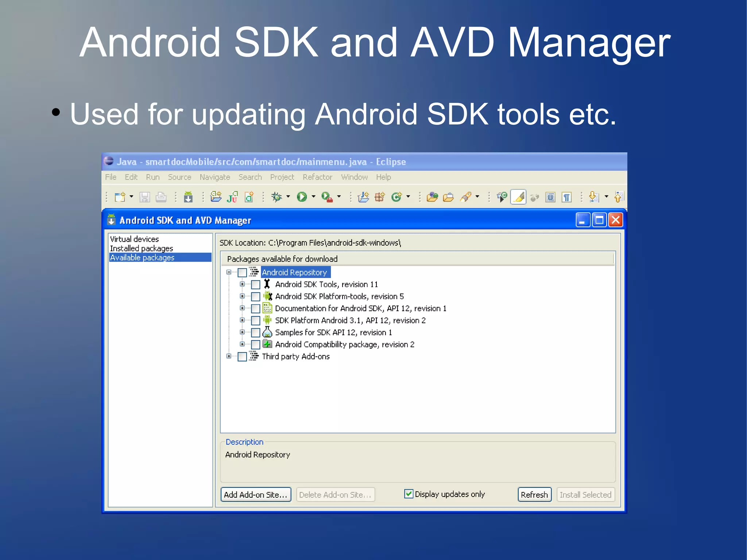
Task: Open the Edit menu
Action: point(131,177)
